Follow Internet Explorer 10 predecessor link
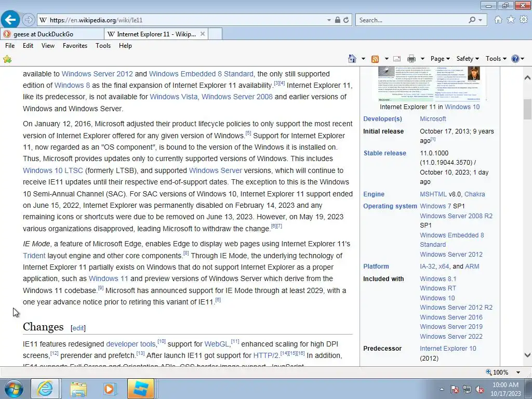 [x=448, y=349]
